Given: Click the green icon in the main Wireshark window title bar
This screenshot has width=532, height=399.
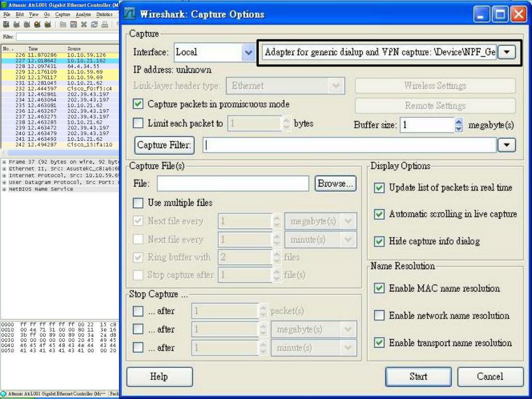Looking at the screenshot, I should [x=4, y=5].
